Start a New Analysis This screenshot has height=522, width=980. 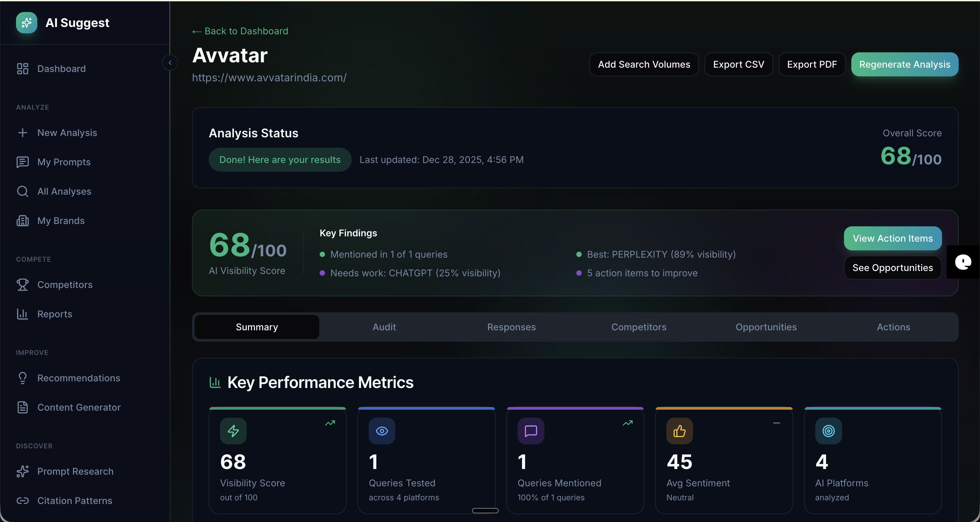pos(67,132)
